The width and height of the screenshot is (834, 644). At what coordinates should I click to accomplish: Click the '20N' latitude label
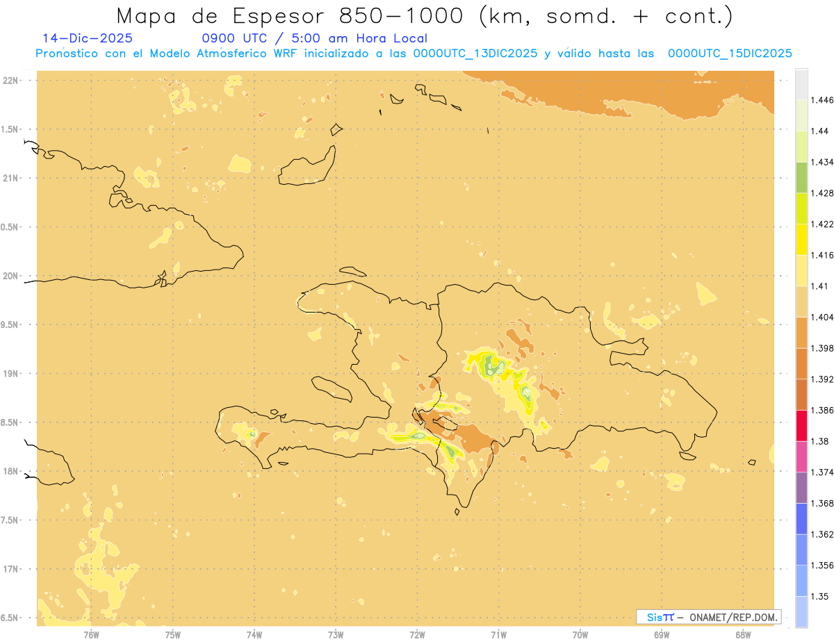click(11, 276)
